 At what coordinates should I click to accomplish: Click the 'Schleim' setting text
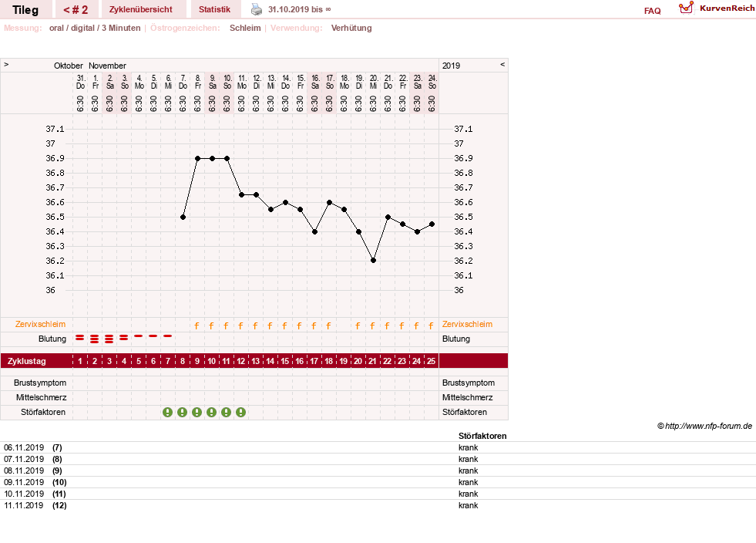pos(245,28)
